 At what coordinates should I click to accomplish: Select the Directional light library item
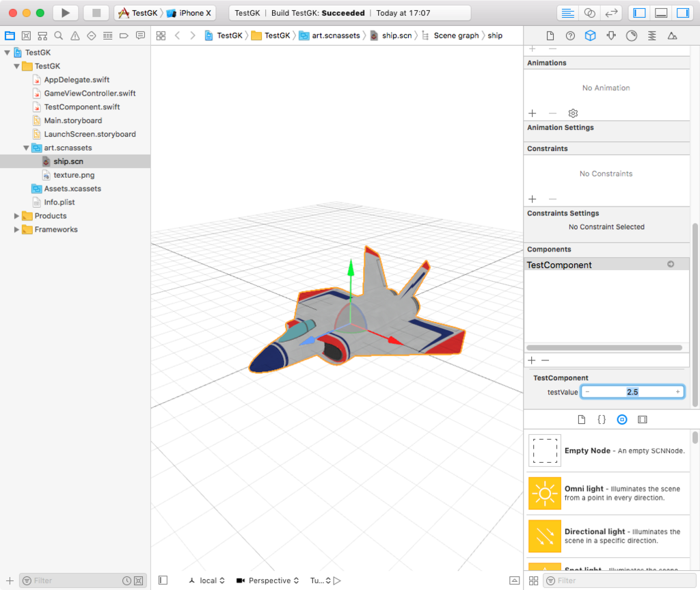pos(608,536)
